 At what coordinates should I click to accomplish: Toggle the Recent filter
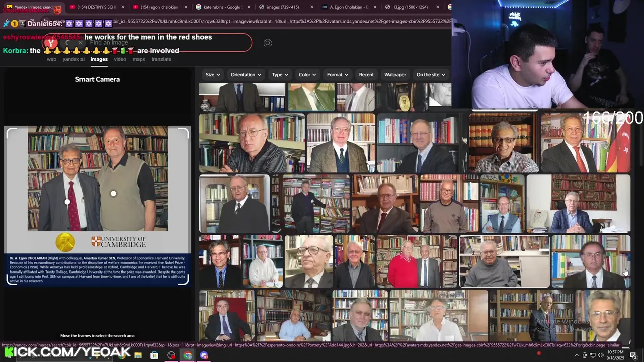pos(366,75)
